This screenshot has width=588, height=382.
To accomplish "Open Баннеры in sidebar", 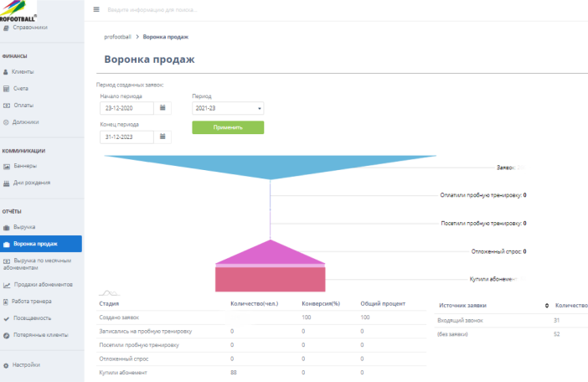I will [x=25, y=166].
